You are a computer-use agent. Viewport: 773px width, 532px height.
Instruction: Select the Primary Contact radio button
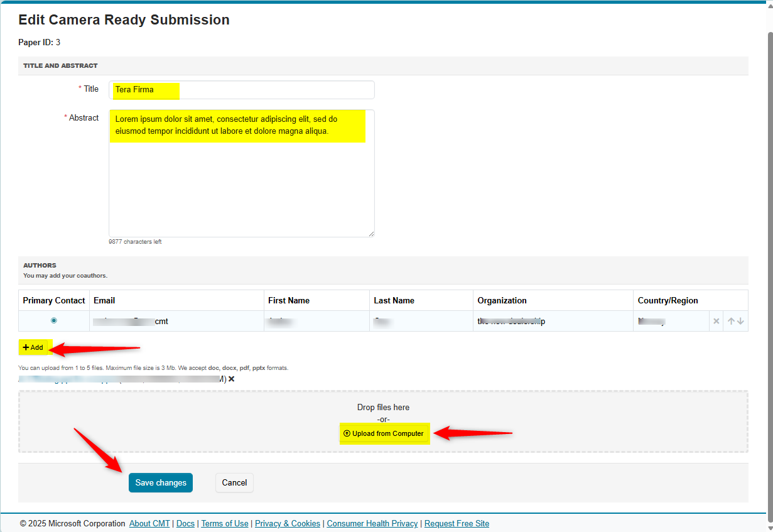click(x=53, y=320)
